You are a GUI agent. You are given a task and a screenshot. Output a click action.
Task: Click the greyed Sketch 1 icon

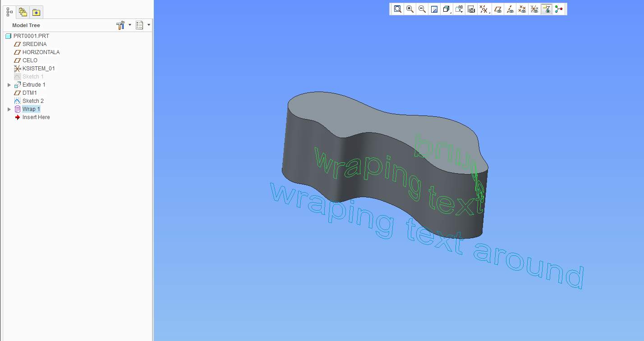(x=17, y=77)
